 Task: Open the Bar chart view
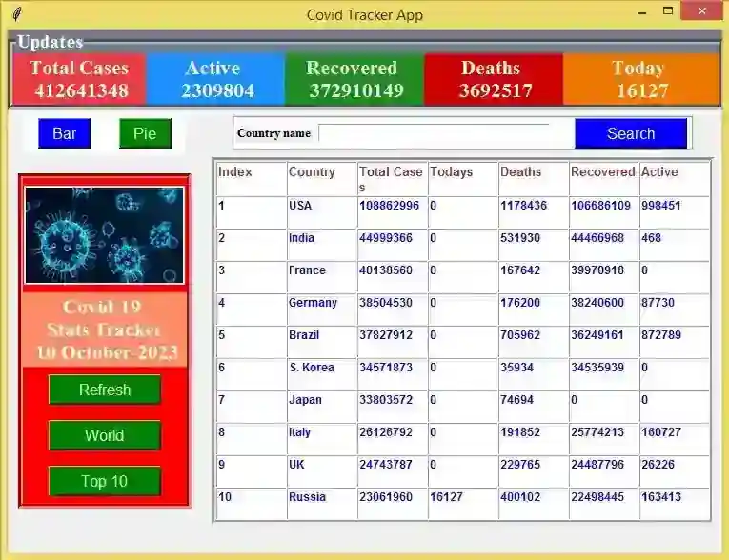pyautogui.click(x=64, y=134)
